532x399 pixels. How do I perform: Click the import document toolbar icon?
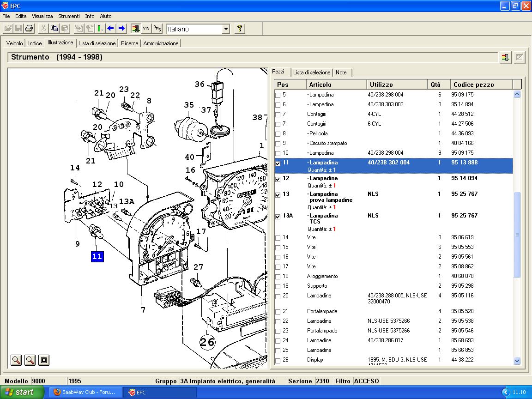pos(79,29)
